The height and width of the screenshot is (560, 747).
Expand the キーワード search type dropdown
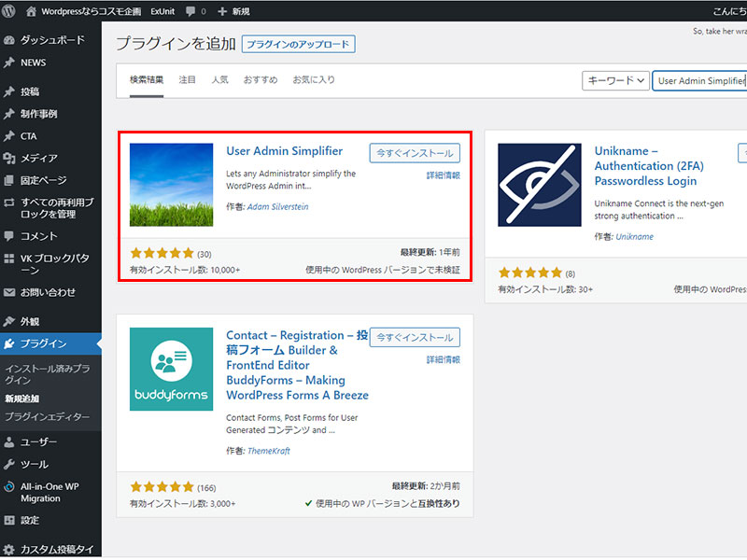[614, 81]
